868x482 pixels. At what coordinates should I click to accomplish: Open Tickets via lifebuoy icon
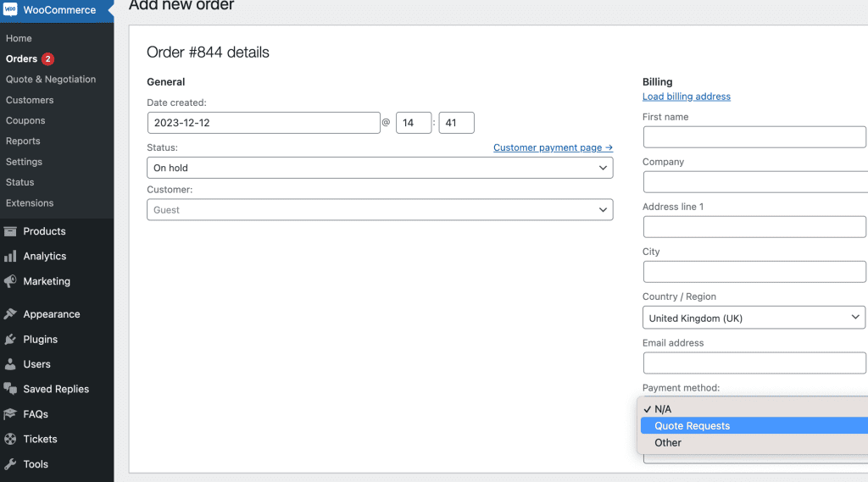[x=10, y=439]
